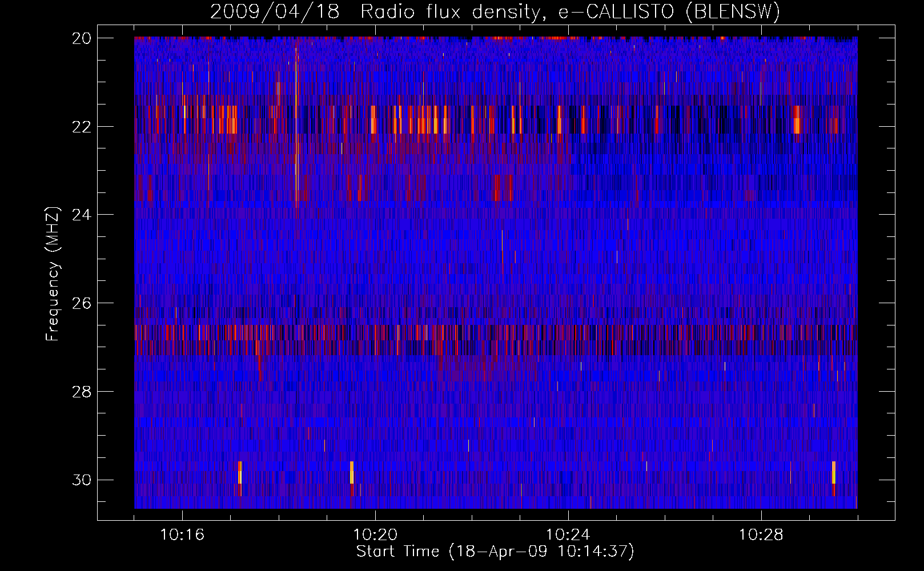Click the 10:24 time tick label
The height and width of the screenshot is (571, 924).
point(568,535)
